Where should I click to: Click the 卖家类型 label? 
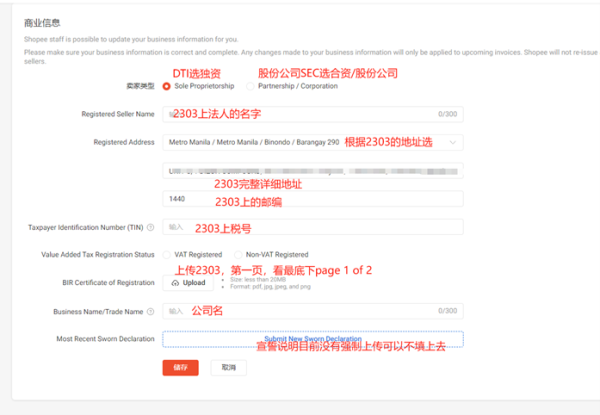coord(138,86)
